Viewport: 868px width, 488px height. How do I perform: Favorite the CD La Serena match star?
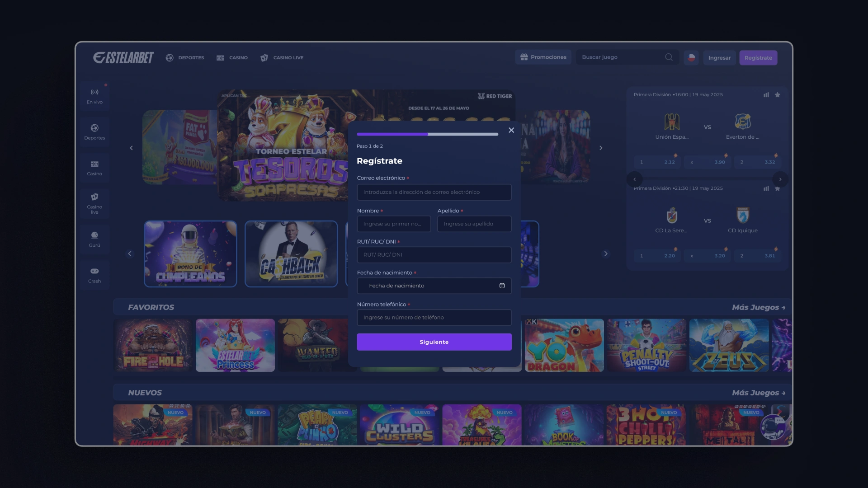(778, 188)
